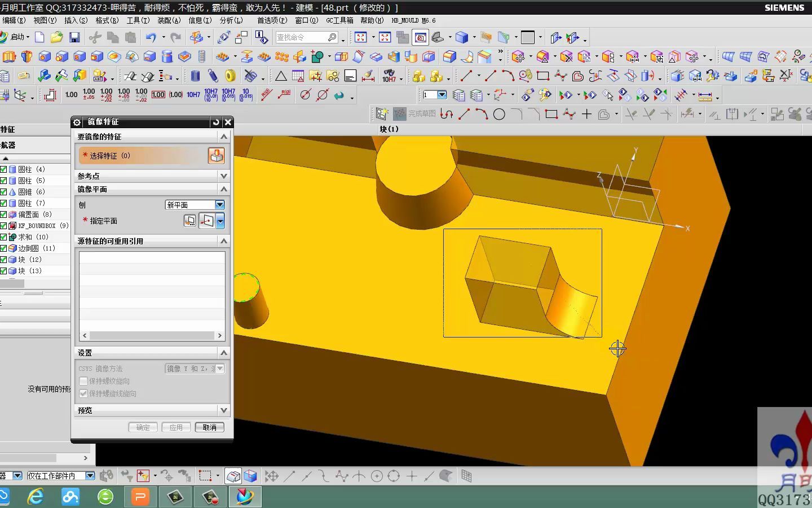The height and width of the screenshot is (508, 812).
Task: Open the 视图(V) menu
Action: click(45, 20)
